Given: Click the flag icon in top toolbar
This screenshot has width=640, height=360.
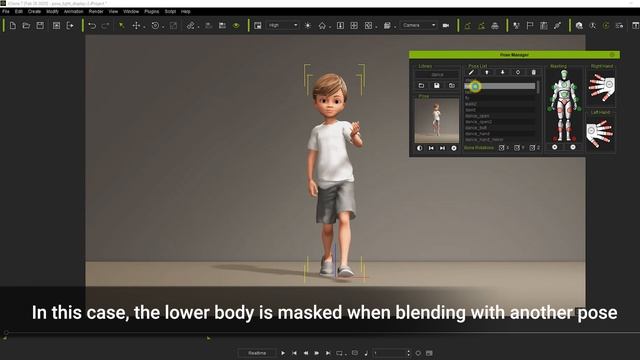Looking at the screenshot, I should (530, 26).
